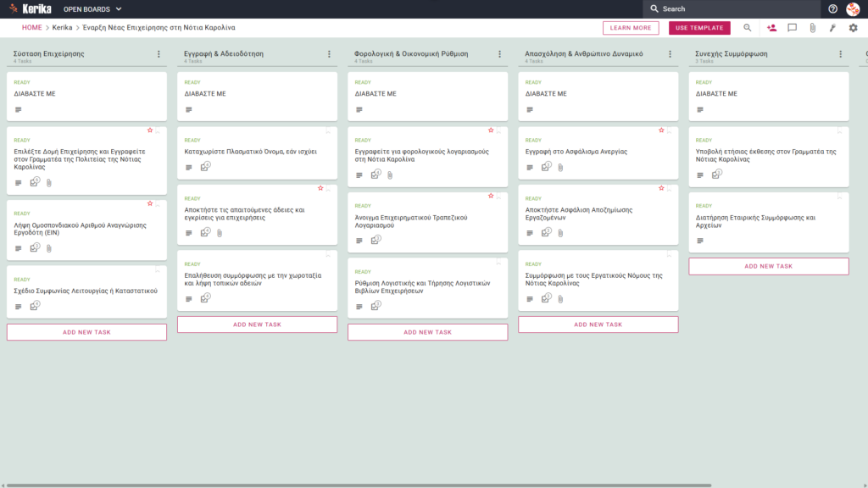Add new task in Σύσταση Επιχείρησης column
The width and height of the screenshot is (868, 488).
pyautogui.click(x=87, y=332)
